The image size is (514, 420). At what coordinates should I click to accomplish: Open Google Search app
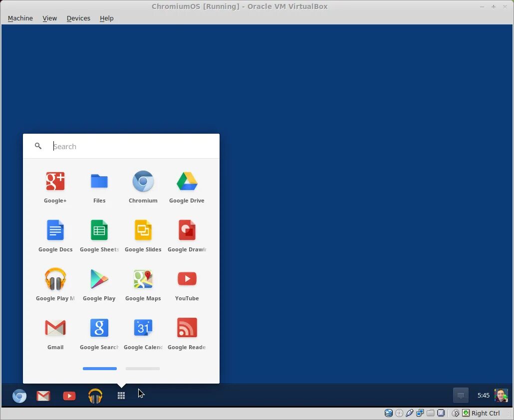99,328
